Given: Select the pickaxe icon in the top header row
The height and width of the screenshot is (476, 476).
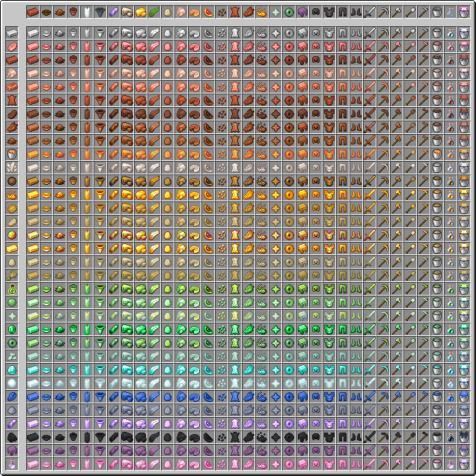Looking at the screenshot, I should pos(383,13).
